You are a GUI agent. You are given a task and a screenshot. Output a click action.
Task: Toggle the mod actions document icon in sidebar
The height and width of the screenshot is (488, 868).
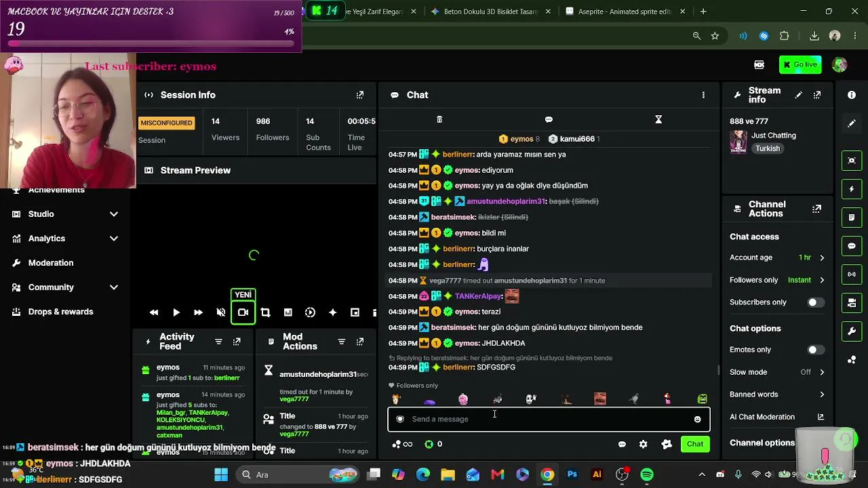point(852,218)
